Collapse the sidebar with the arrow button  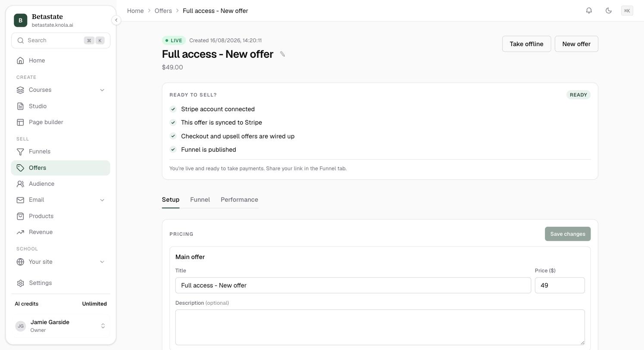point(116,20)
